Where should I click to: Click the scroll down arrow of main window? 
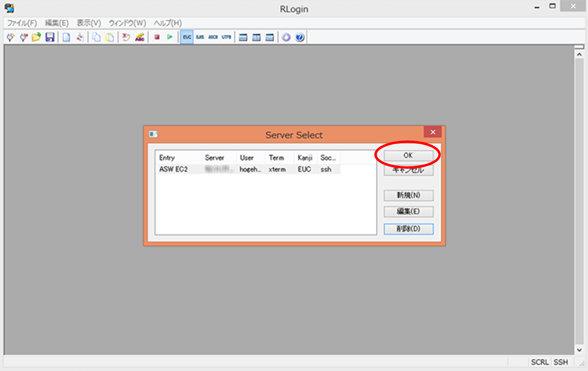pyautogui.click(x=579, y=350)
